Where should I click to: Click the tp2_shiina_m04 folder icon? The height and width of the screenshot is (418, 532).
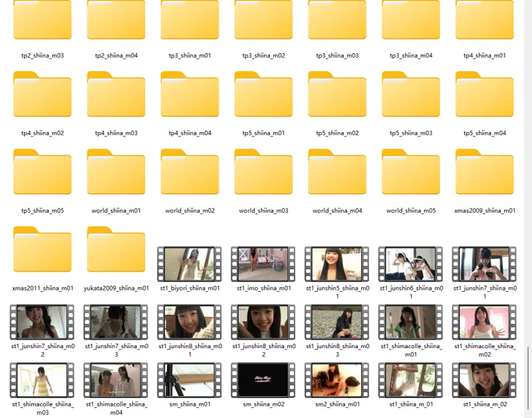click(x=116, y=20)
